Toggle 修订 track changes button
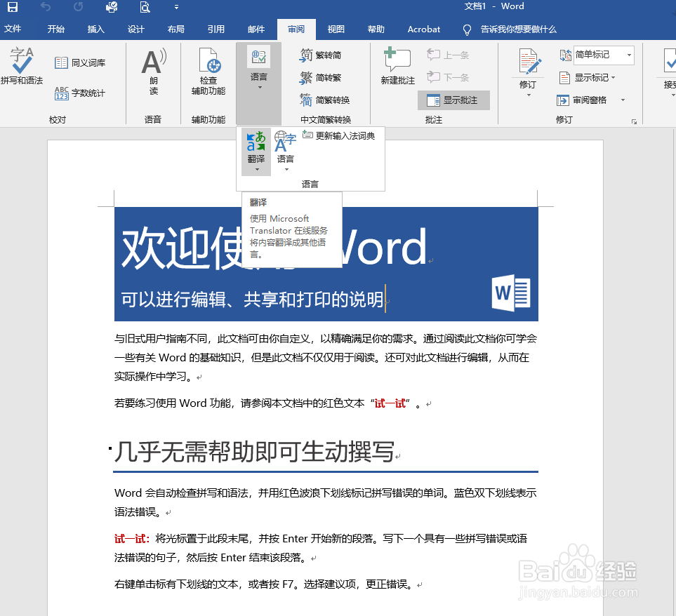 529,68
